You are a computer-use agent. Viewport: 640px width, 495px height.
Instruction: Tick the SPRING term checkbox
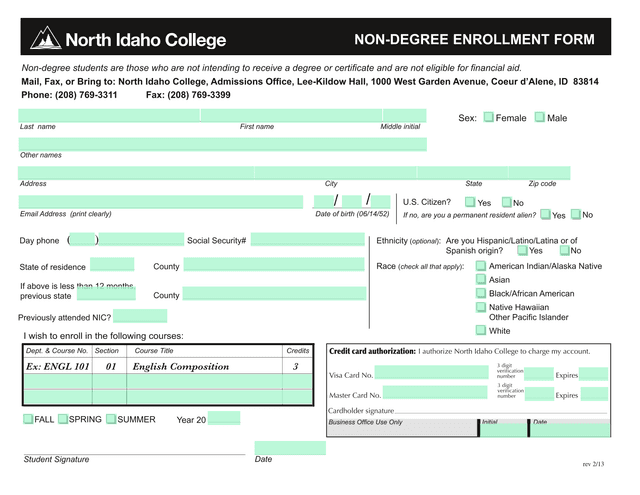[63, 419]
